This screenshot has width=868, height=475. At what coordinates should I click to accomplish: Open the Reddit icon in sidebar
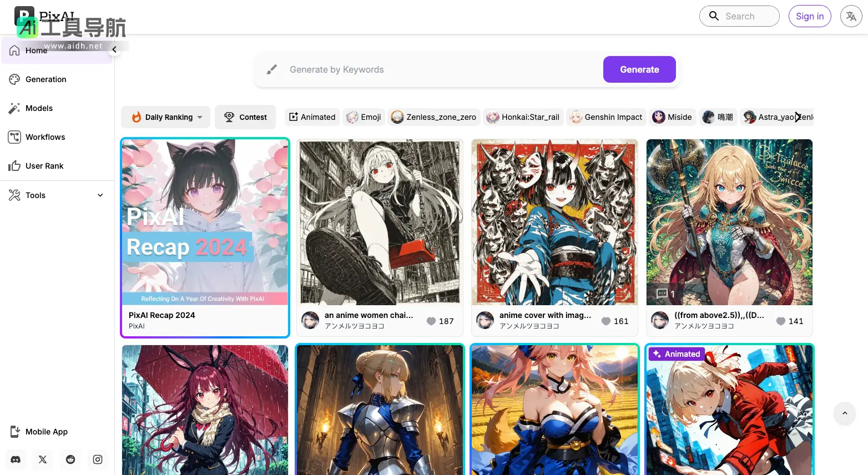[70, 459]
